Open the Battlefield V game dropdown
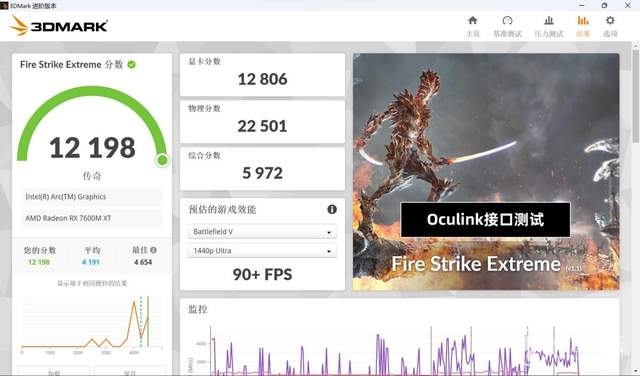This screenshot has height=376, width=640. coord(262,231)
